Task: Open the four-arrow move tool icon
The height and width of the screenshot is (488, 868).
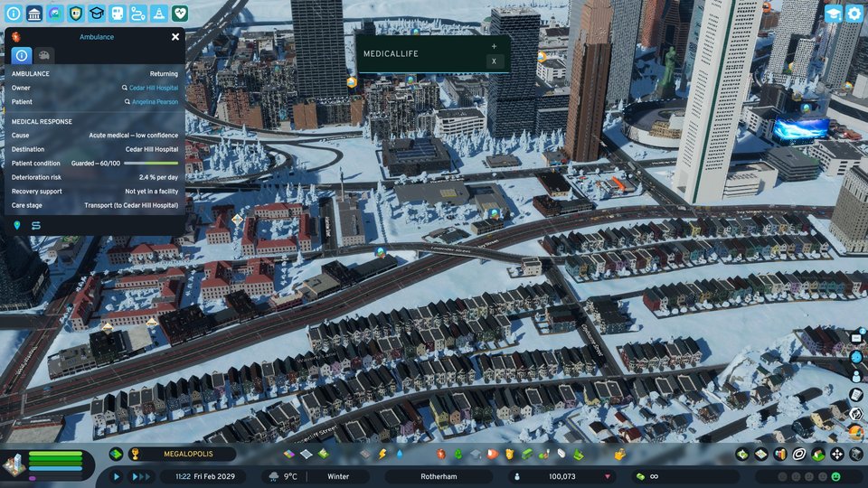Action: pyautogui.click(x=837, y=455)
